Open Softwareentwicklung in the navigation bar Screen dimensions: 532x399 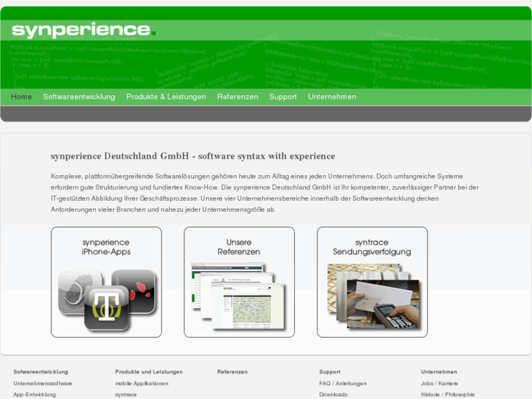click(79, 97)
